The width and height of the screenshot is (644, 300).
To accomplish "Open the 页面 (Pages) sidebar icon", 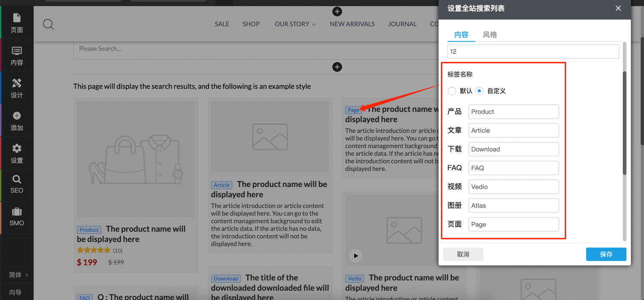I will pyautogui.click(x=17, y=23).
